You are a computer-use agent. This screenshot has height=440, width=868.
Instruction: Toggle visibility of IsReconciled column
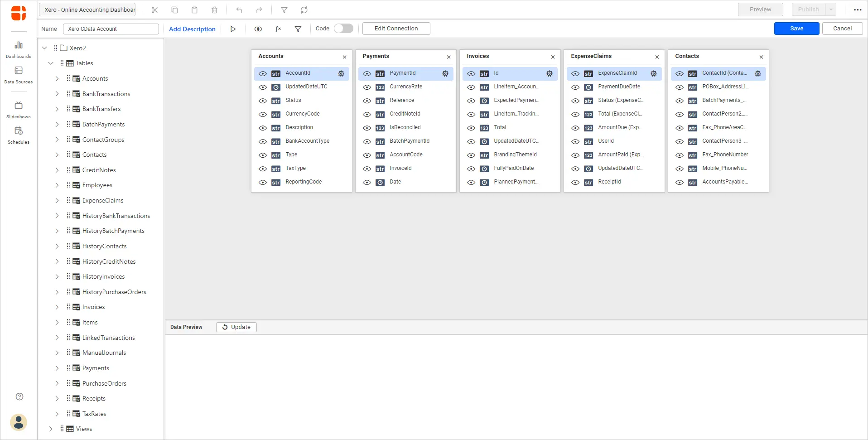click(x=367, y=128)
